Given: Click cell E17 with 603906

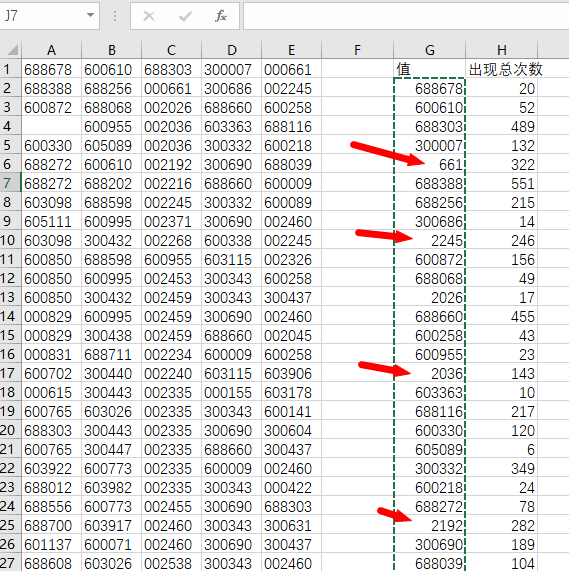Looking at the screenshot, I should point(291,373).
